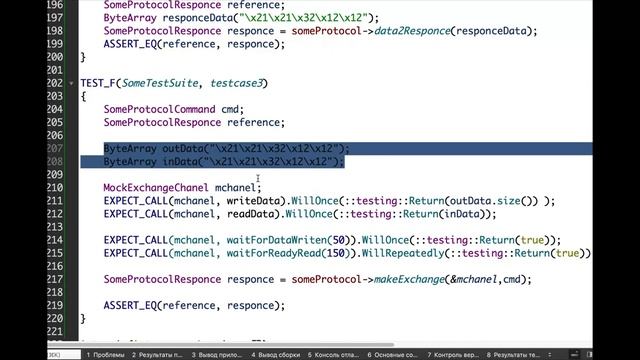Open the output panes selector arrows

tap(549, 355)
